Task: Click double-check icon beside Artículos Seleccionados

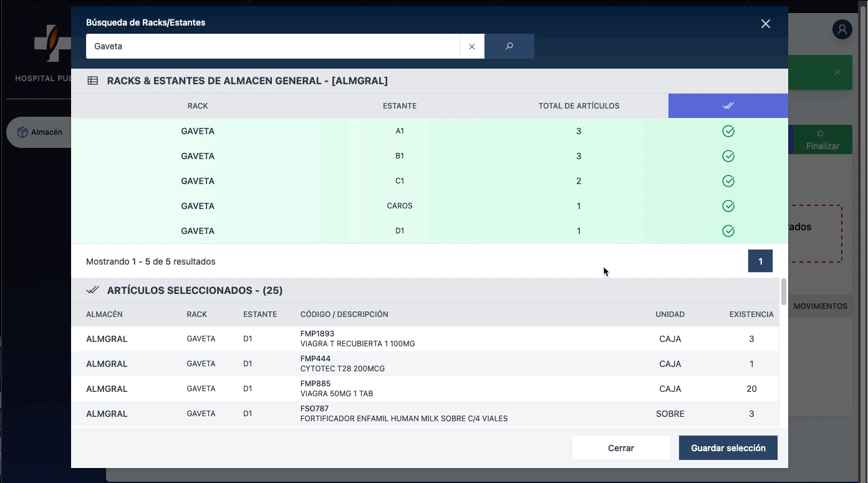Action: coord(93,290)
